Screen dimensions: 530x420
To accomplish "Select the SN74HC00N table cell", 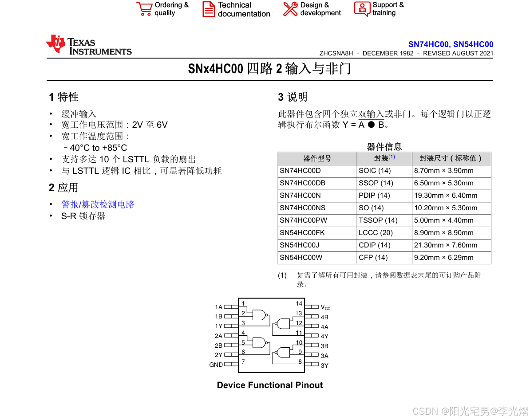I will pos(317,196).
